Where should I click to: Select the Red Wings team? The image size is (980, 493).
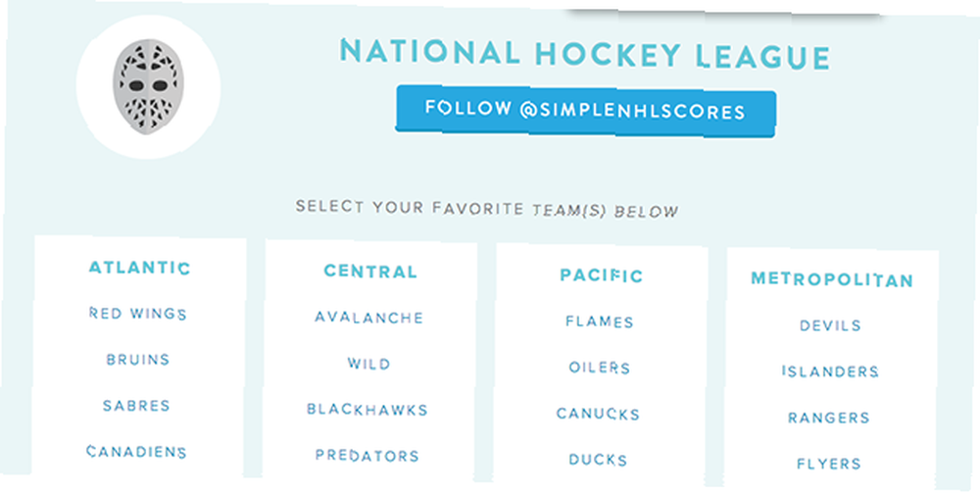click(x=138, y=313)
